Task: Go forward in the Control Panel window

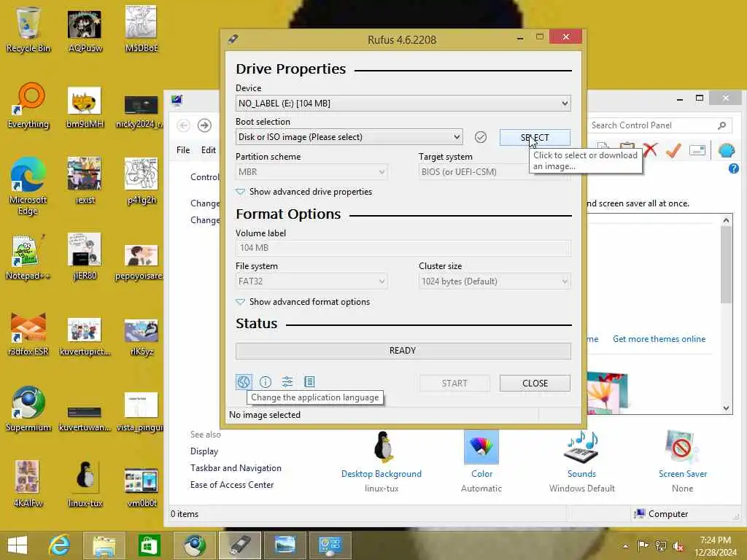Action: click(204, 125)
